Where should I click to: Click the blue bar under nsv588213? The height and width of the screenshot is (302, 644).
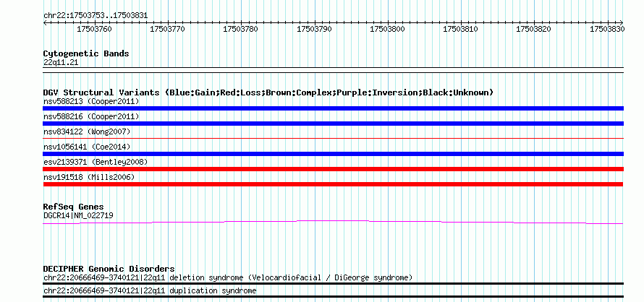333,108
